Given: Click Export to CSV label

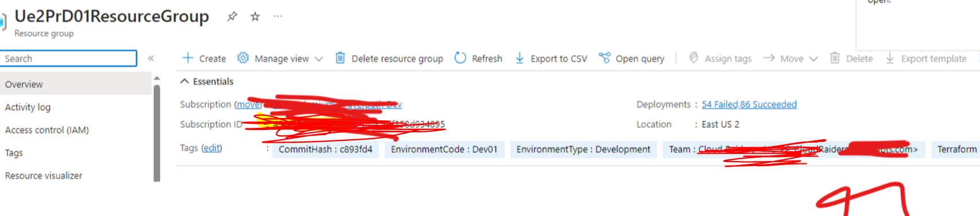Looking at the screenshot, I should (x=559, y=58).
